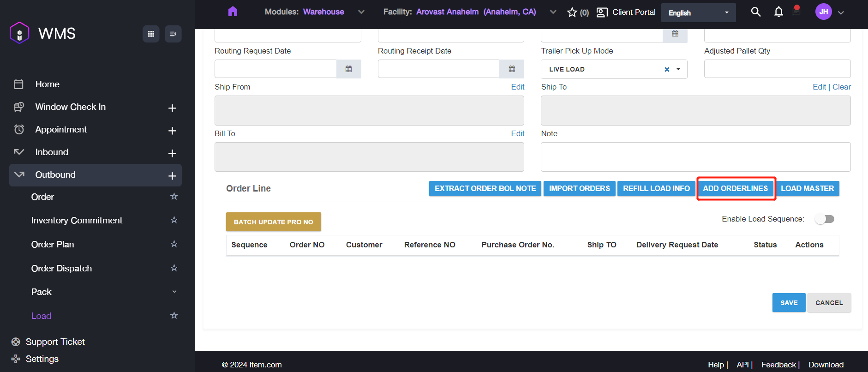Click the Ship To Clear link
This screenshot has width=868, height=372.
pos(841,87)
